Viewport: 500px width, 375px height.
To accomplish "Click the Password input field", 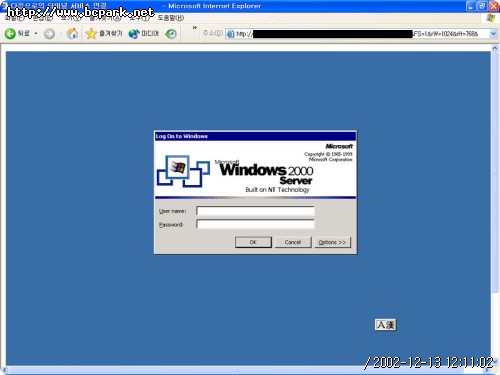I will click(x=255, y=224).
